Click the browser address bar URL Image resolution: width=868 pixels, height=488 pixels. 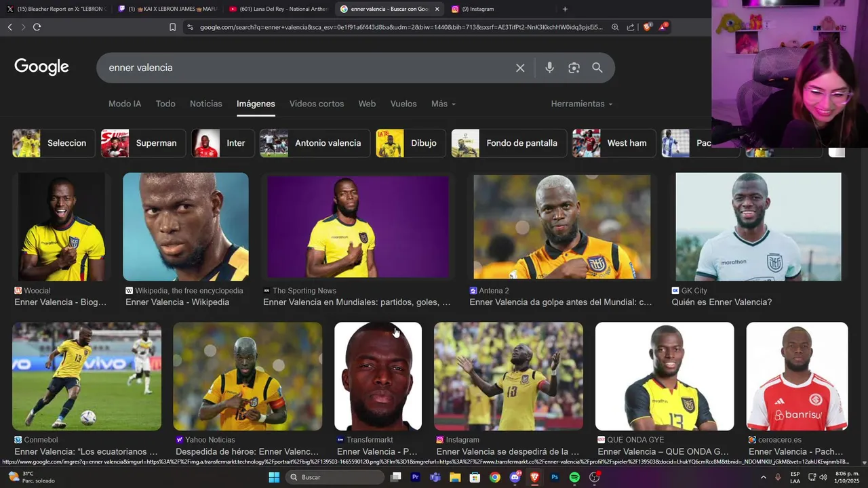[x=400, y=27]
